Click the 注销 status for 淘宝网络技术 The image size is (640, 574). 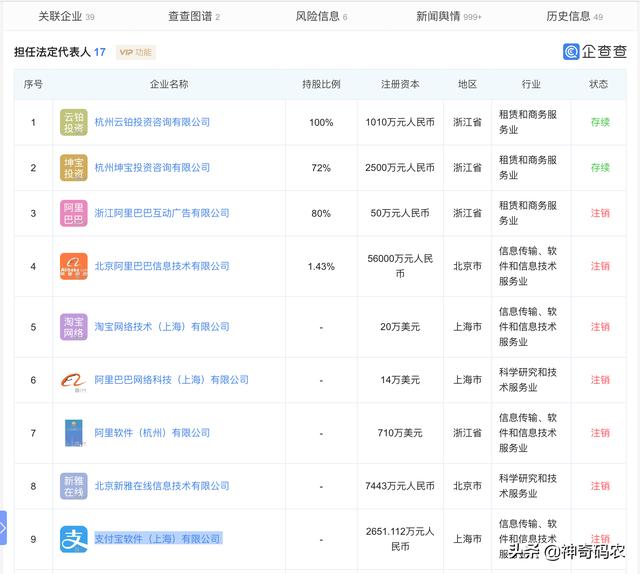pos(600,327)
